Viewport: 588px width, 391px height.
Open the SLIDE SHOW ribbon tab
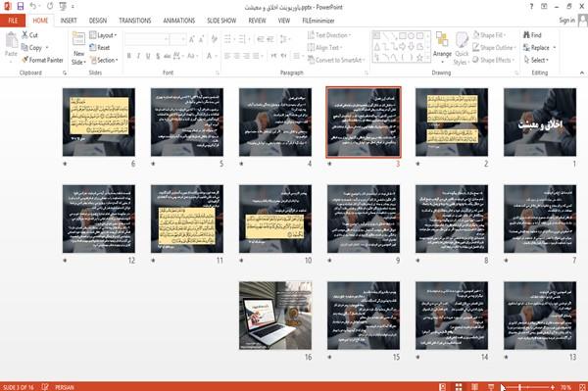pyautogui.click(x=221, y=21)
